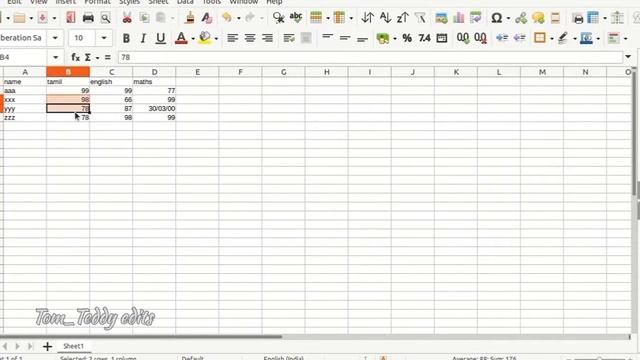
Task: Insert a hyperlink using the link icon
Action: click(x=521, y=18)
